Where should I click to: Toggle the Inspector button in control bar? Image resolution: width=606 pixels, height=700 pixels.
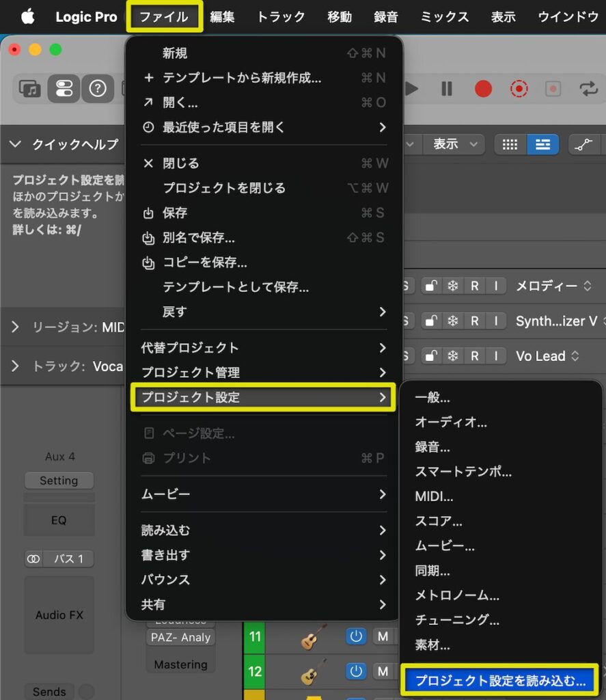pos(64,88)
